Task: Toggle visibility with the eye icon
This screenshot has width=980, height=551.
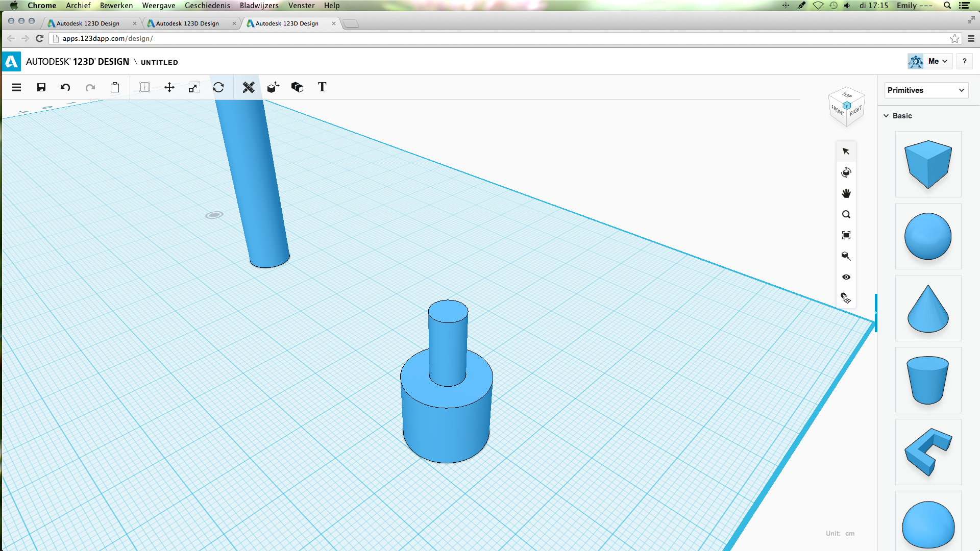Action: pos(846,277)
